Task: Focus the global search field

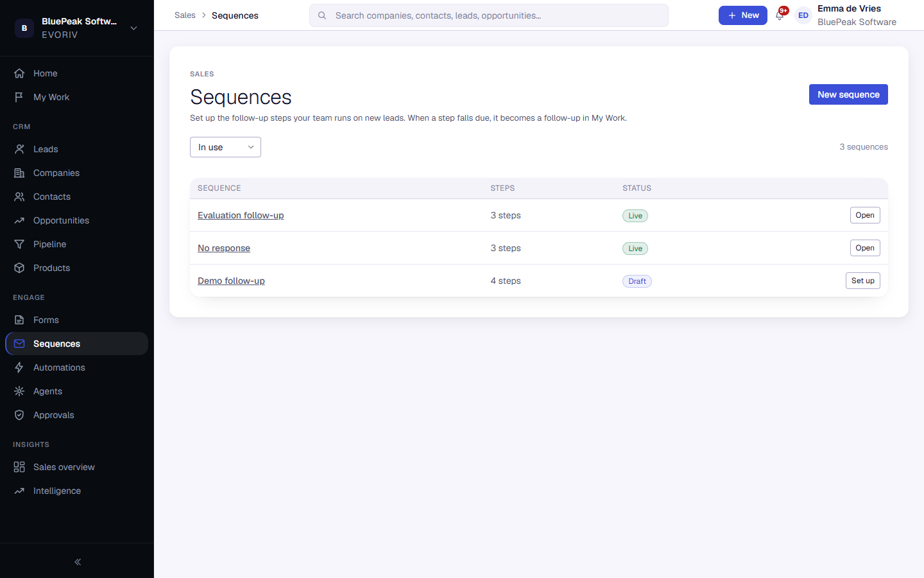Action: [x=489, y=15]
